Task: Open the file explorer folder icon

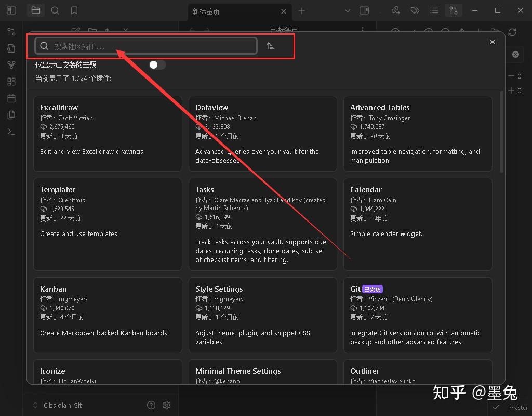Action: (x=35, y=11)
